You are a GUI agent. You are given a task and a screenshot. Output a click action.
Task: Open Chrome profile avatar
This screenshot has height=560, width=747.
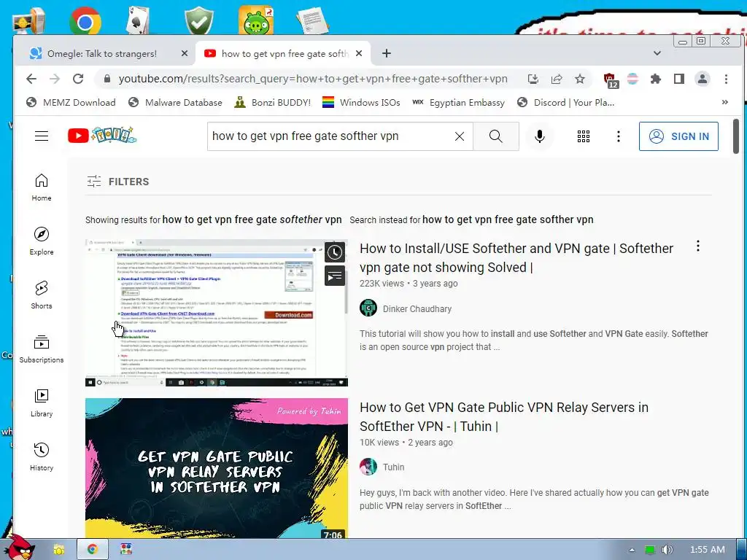point(703,79)
